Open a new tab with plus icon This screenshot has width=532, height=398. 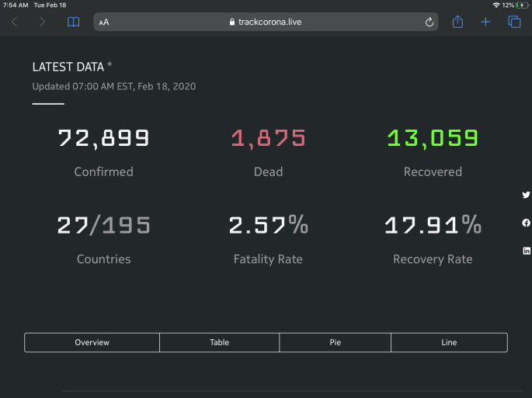[x=485, y=22]
